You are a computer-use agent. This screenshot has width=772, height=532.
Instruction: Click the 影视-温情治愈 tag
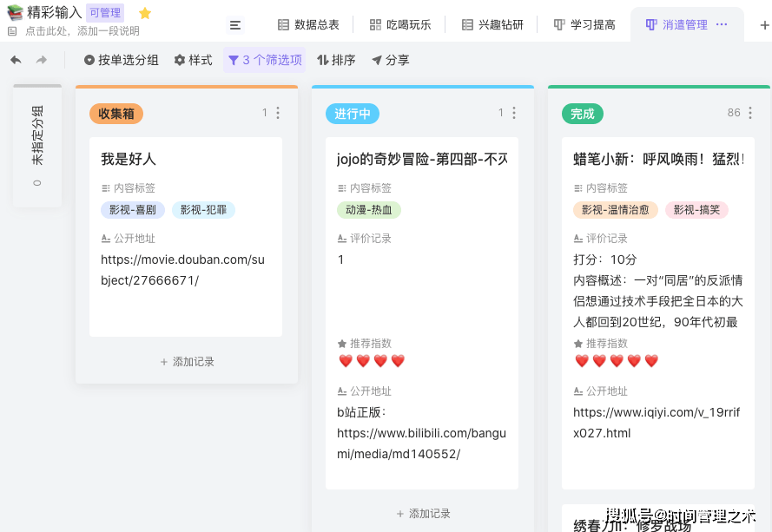tap(616, 210)
